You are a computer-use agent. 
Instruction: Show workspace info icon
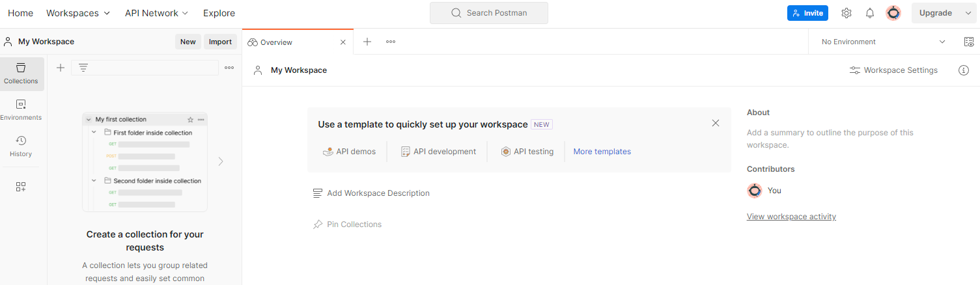click(964, 70)
